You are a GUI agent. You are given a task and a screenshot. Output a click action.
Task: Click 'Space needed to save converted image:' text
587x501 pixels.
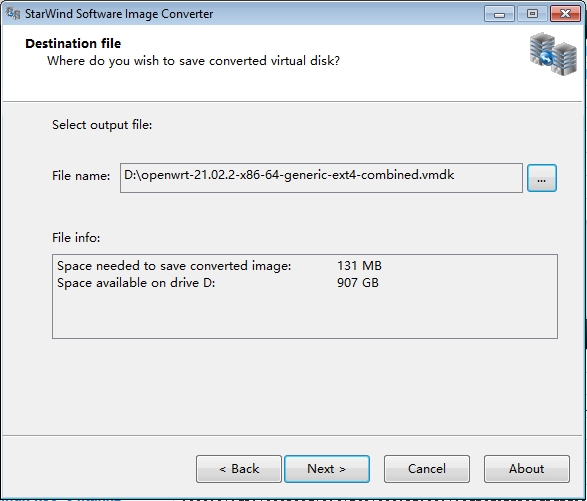174,266
